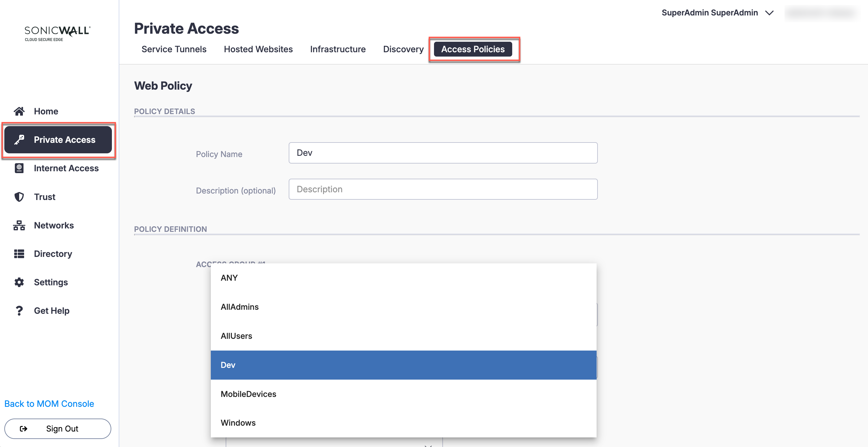Choose ANY from the dropdown list

(x=403, y=278)
